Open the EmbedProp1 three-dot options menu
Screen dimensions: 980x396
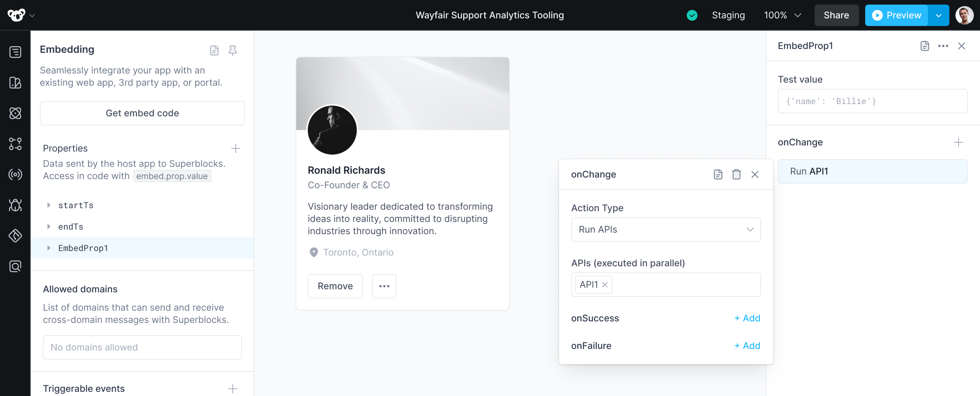(943, 46)
